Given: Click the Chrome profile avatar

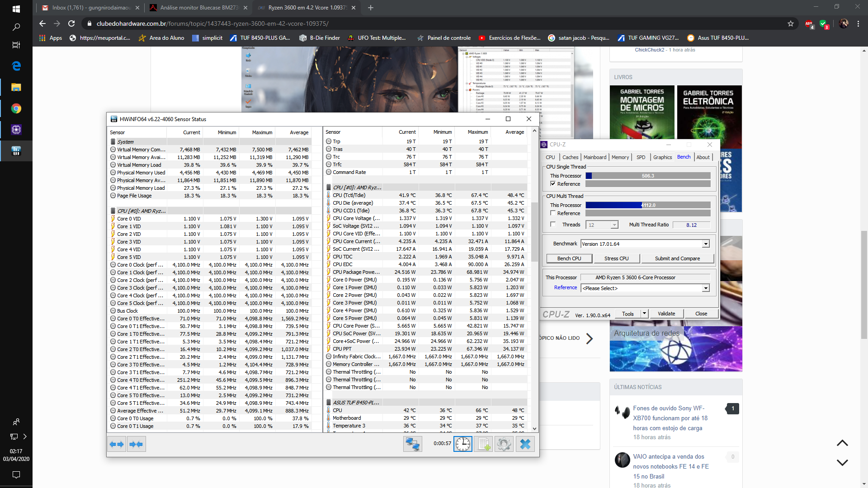Looking at the screenshot, I should point(844,23).
